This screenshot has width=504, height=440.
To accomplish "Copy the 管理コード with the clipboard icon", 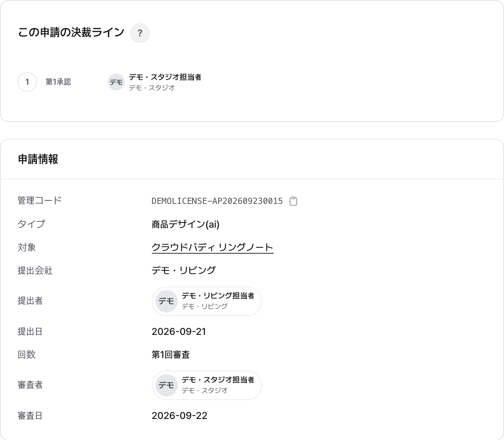I will (x=293, y=201).
